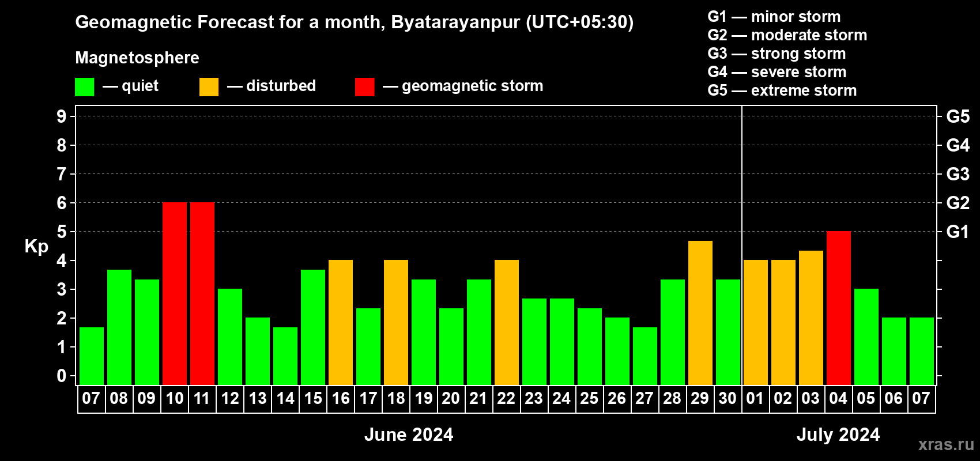Click the June 2024 month label
The height and width of the screenshot is (461, 980).
tap(409, 434)
